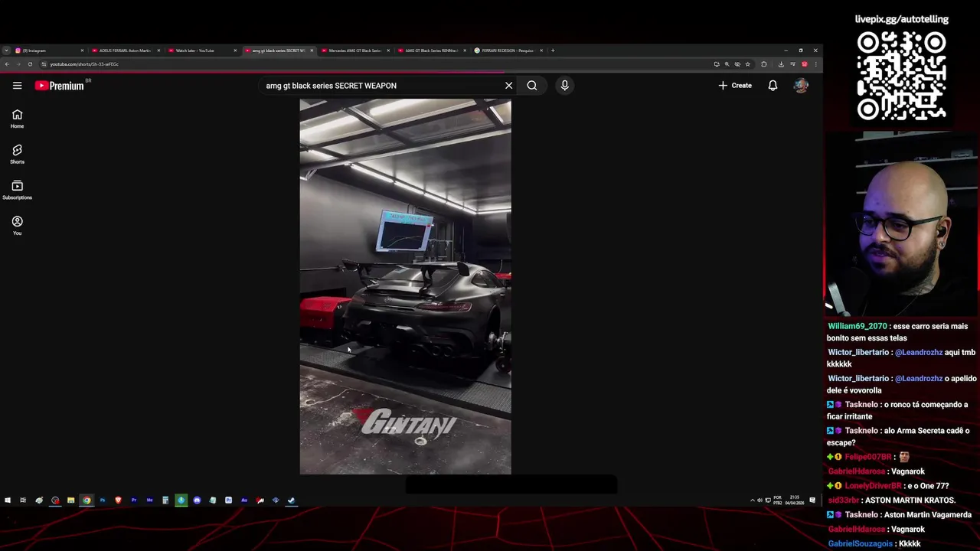980x551 pixels.
Task: Open the YouTube account avatar menu
Action: 801,86
